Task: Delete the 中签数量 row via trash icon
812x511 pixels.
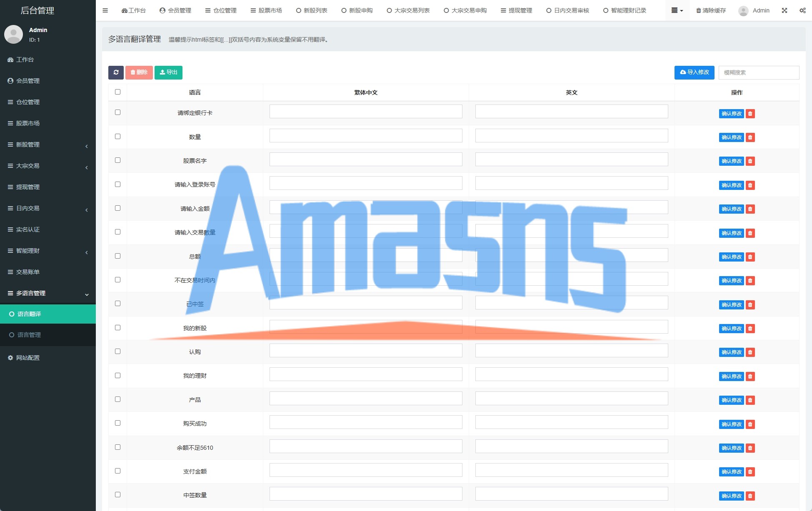Action: pos(750,496)
